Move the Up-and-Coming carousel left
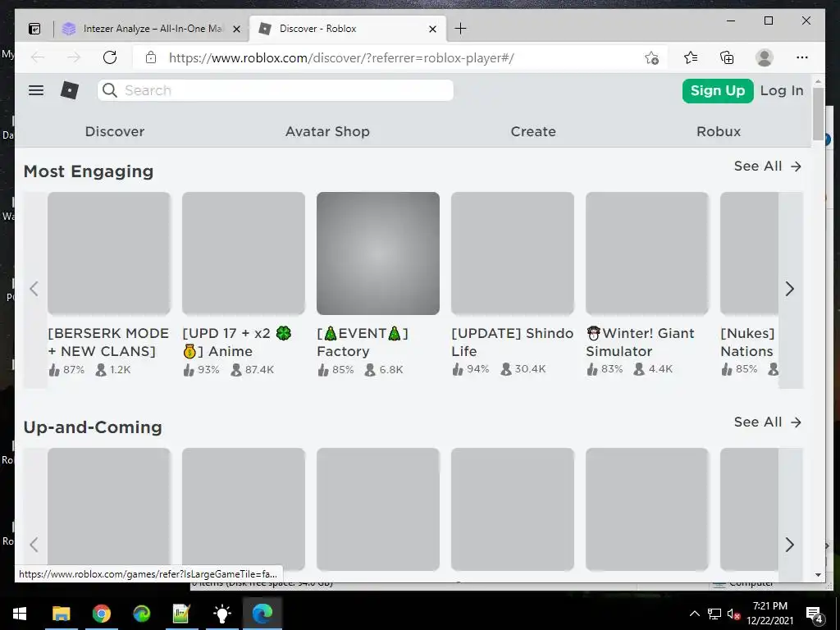The image size is (840, 630). click(34, 545)
